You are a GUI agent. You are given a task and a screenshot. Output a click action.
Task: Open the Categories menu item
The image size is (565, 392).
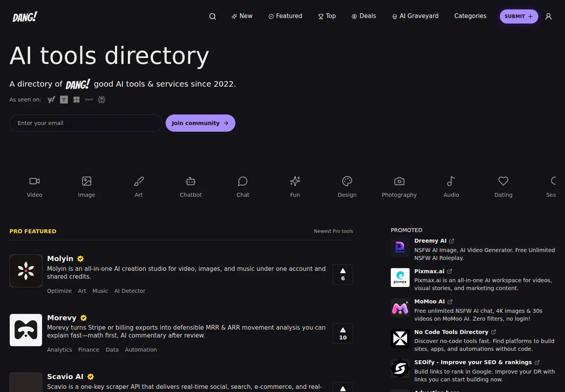(470, 16)
